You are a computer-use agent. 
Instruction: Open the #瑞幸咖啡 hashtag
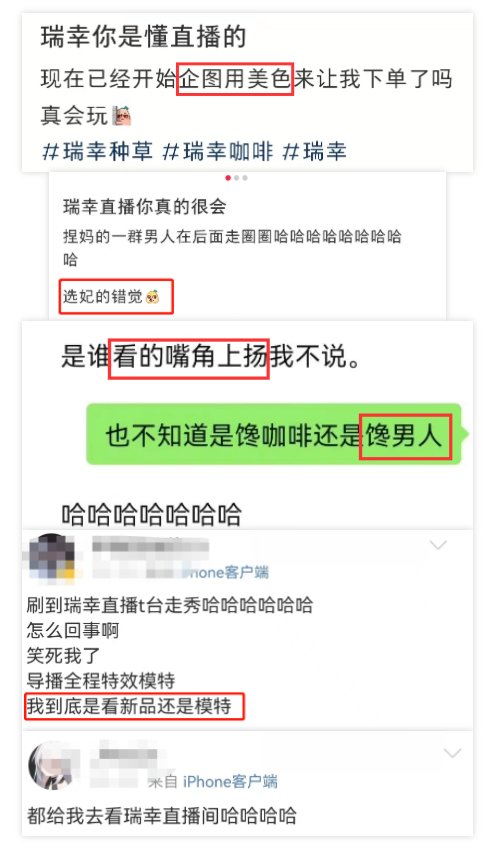click(x=218, y=151)
